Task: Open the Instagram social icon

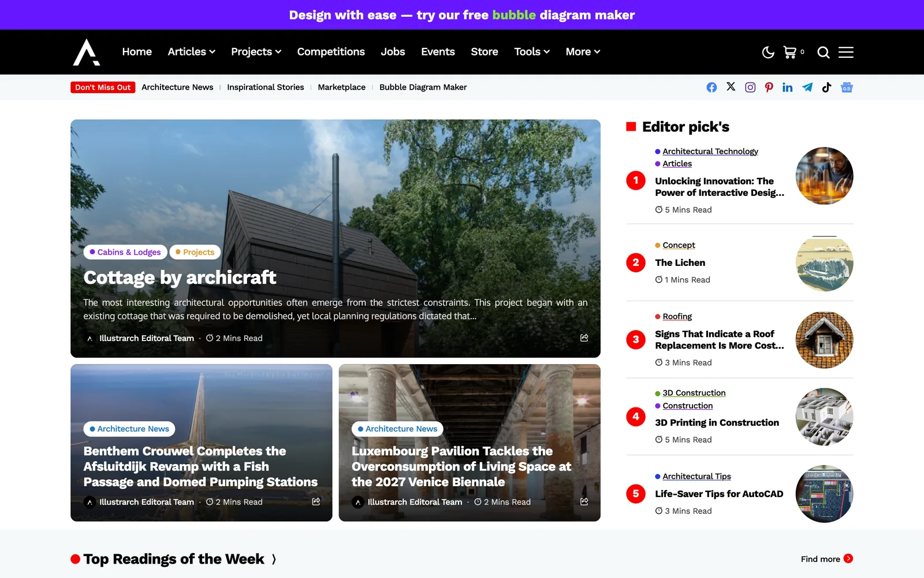Action: 750,87
